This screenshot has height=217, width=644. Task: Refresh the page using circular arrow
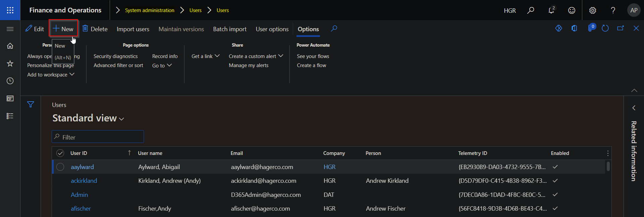click(x=605, y=29)
